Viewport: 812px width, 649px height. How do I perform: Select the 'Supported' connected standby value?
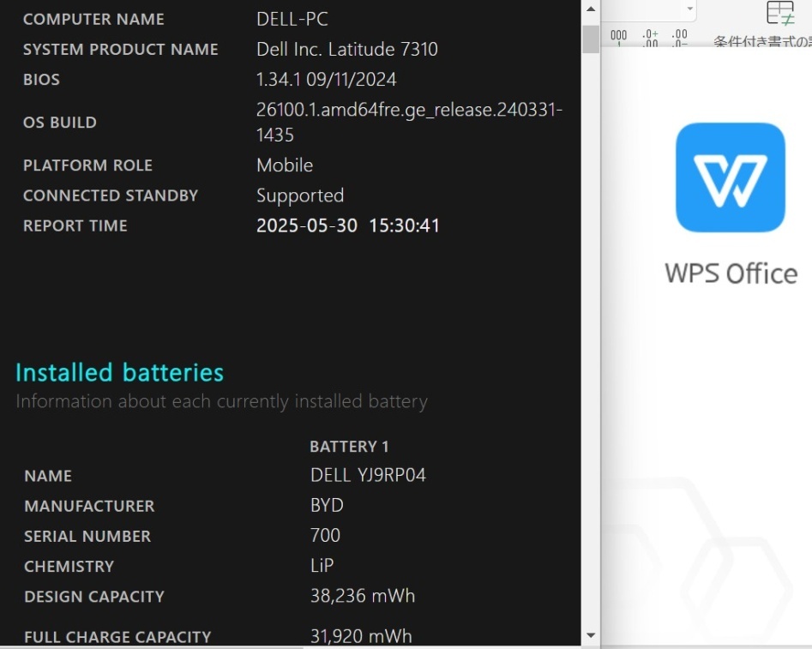click(x=300, y=195)
